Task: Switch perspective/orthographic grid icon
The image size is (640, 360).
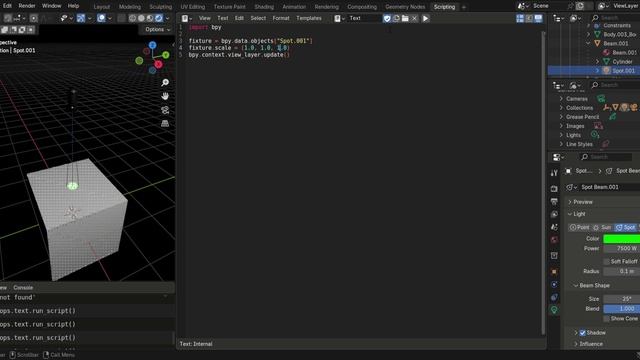Action: [x=165, y=124]
